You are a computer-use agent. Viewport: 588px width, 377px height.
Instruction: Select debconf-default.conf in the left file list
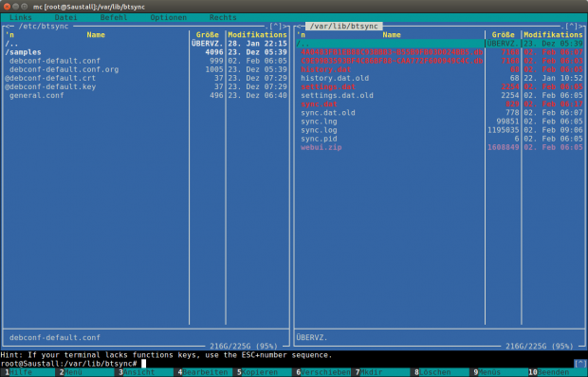pyautogui.click(x=146, y=61)
